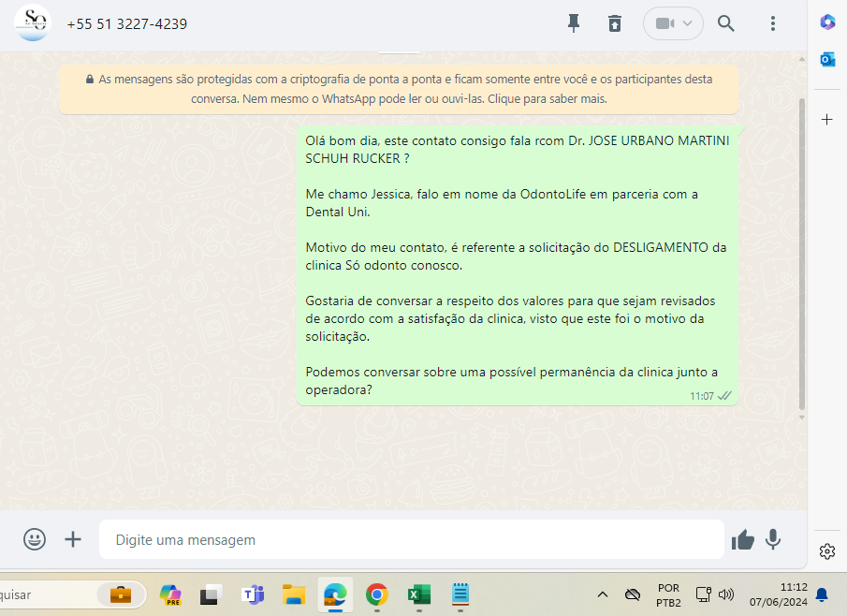Viewport: 847px width, 616px height.
Task: Open the clock and calendar 11:12
Action: point(779,594)
